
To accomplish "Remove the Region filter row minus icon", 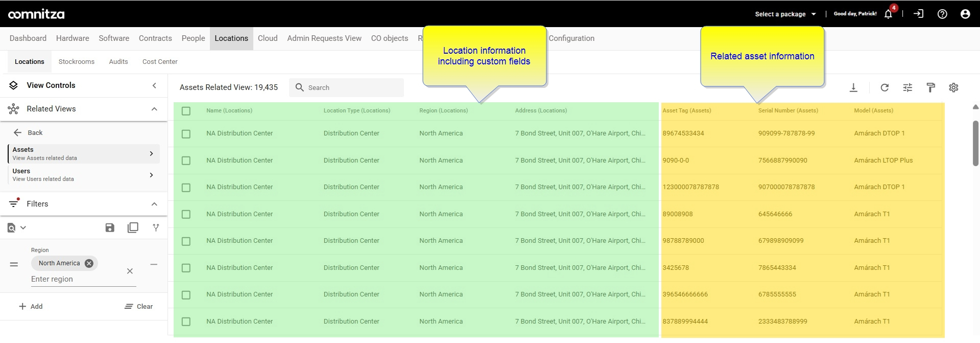I will [154, 264].
